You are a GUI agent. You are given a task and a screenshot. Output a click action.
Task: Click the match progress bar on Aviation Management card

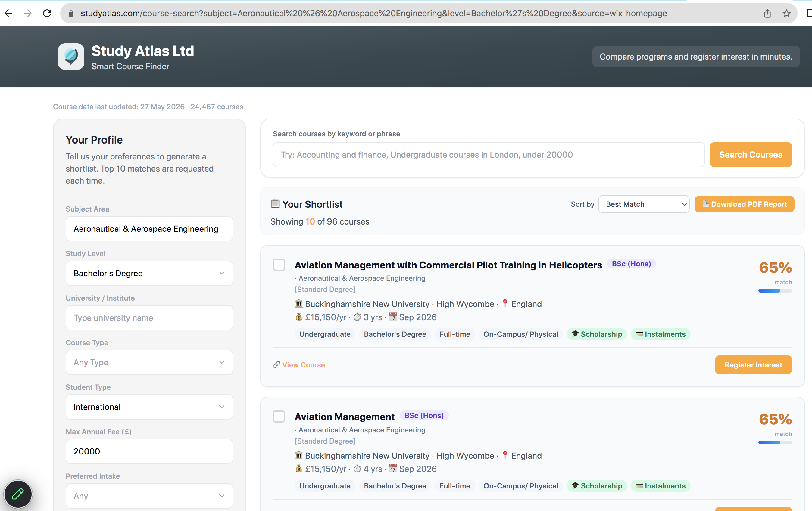pyautogui.click(x=775, y=442)
